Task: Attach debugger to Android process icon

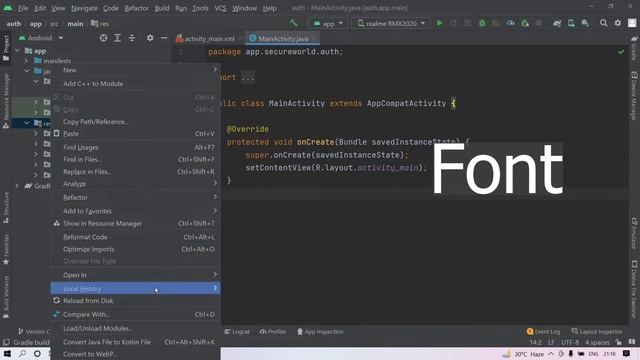Action: pyautogui.click(x=525, y=23)
